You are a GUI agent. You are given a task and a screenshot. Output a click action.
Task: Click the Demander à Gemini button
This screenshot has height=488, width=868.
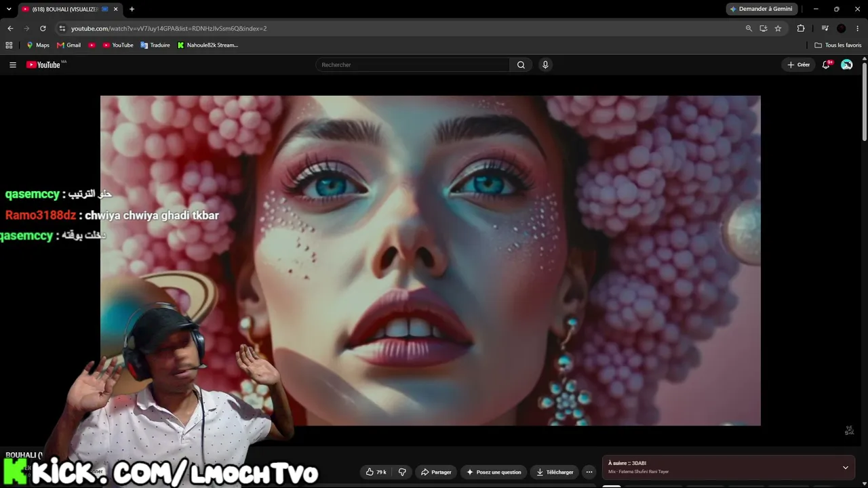click(761, 9)
